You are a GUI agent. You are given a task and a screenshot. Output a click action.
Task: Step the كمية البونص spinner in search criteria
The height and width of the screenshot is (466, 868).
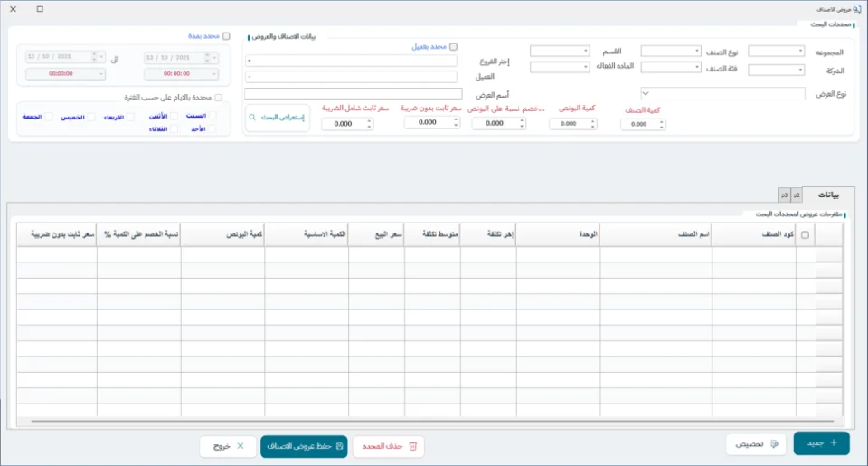[593, 124]
